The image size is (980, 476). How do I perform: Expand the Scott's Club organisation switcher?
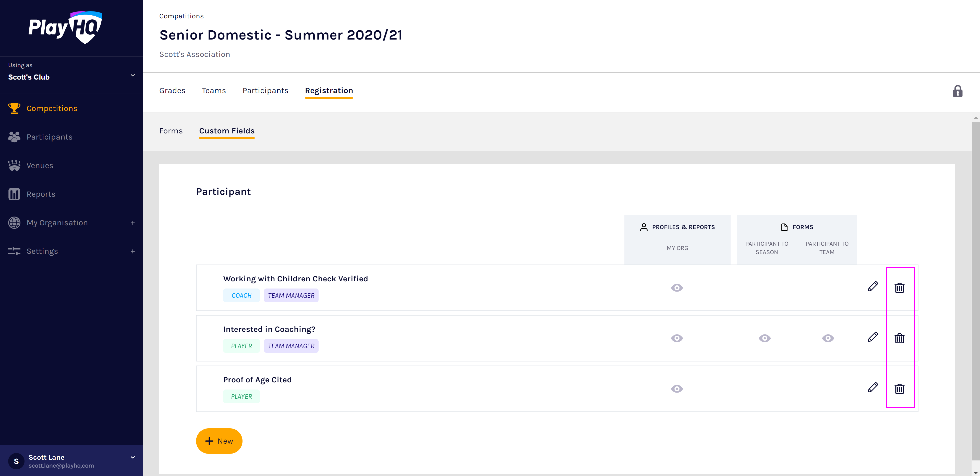pyautogui.click(x=132, y=75)
